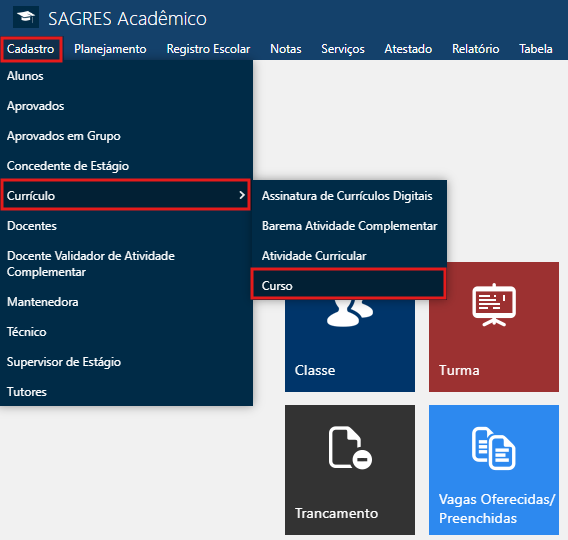Choose the Mantenedora entry
568x540 pixels.
tap(126, 302)
